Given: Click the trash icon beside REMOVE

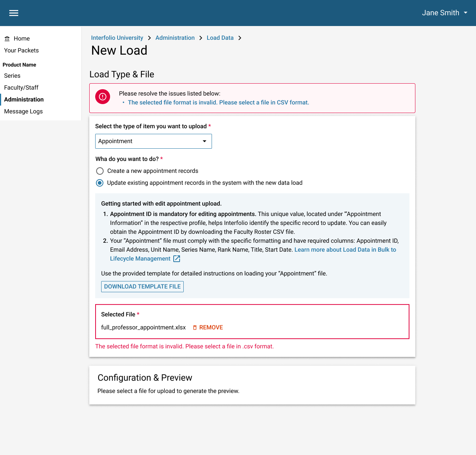Looking at the screenshot, I should pos(194,327).
